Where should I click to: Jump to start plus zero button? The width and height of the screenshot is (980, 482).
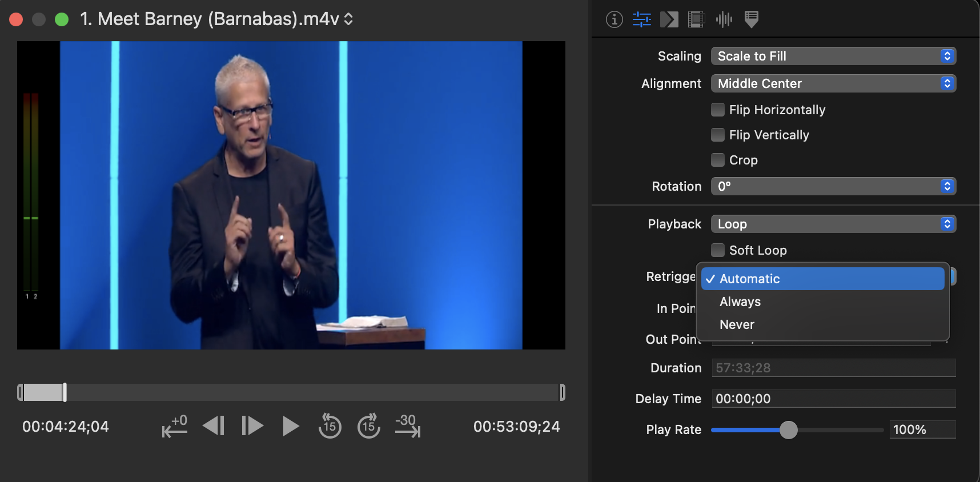(175, 425)
